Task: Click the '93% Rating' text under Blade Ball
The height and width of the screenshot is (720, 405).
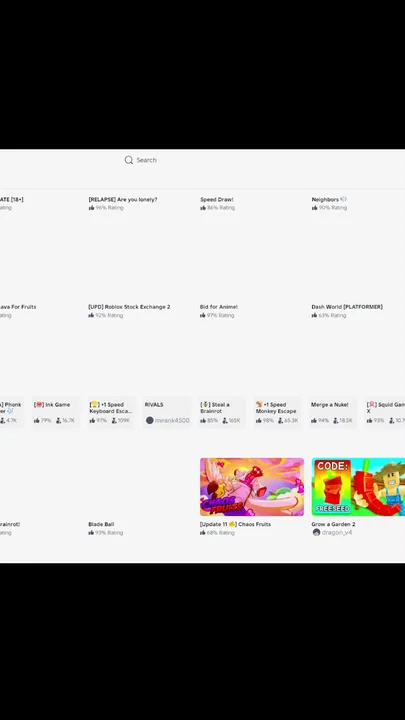Action: coord(109,533)
